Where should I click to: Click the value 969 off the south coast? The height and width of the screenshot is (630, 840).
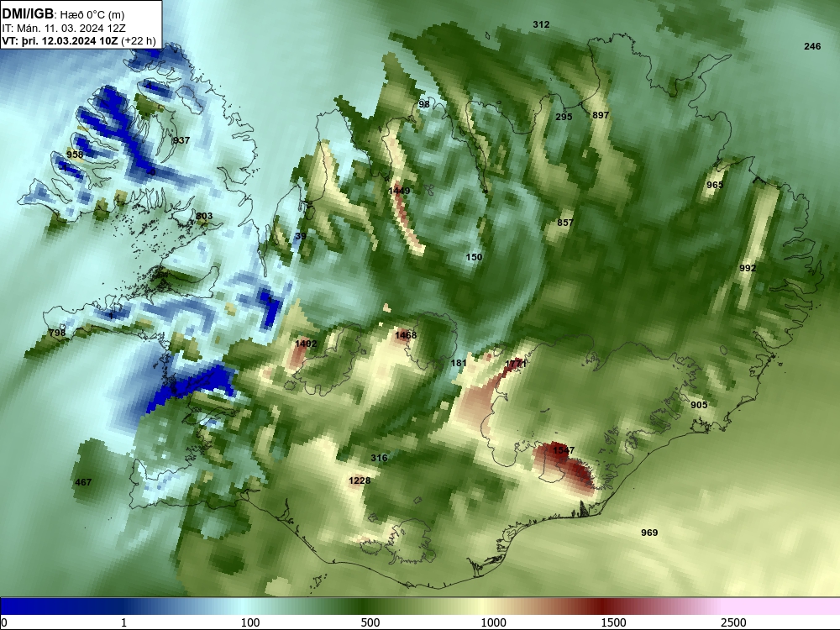tap(649, 533)
